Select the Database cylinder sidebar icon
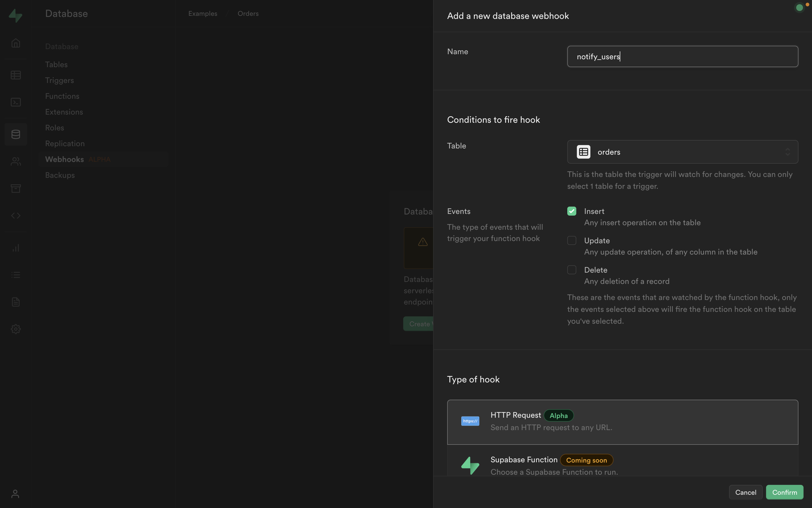This screenshot has width=812, height=508. point(16,134)
